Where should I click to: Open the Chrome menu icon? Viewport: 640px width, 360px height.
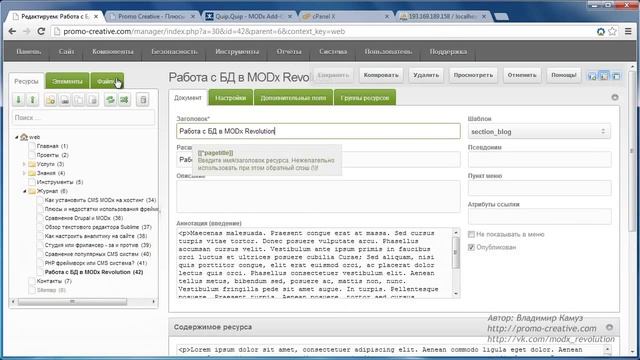tap(628, 31)
